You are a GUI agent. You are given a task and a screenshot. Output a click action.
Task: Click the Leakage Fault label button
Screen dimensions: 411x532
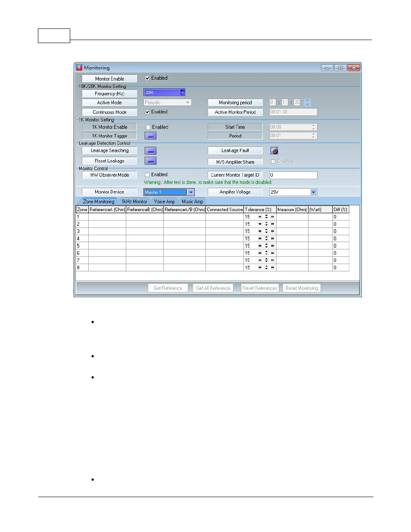[x=235, y=151]
